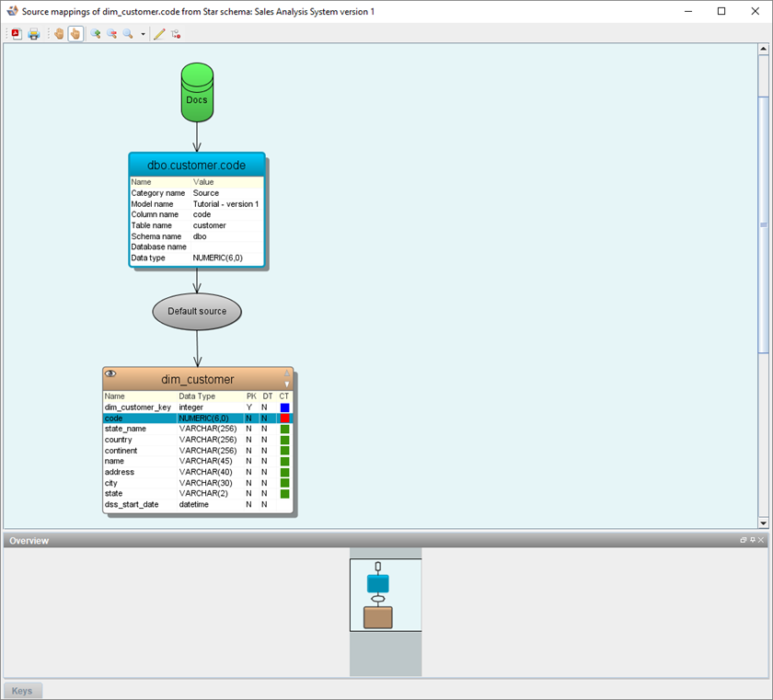Zoom in with green plus magnifier

[96, 34]
